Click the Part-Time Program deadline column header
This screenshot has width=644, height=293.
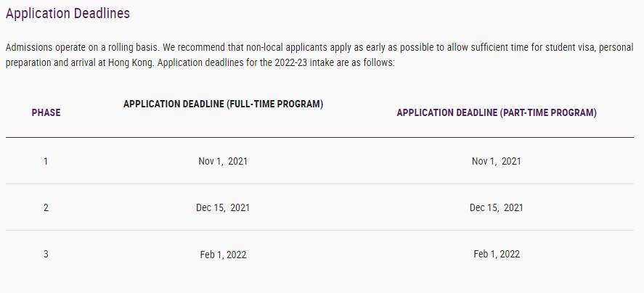(x=496, y=113)
